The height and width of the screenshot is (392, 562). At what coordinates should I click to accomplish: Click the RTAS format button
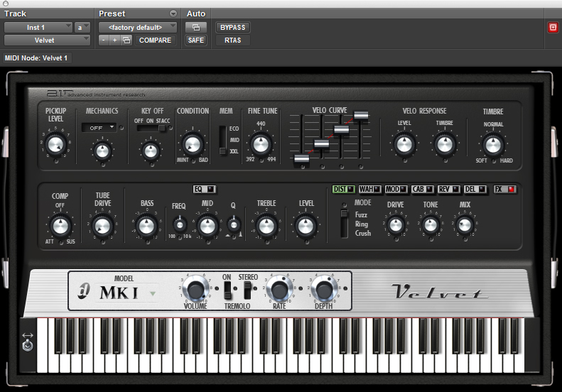232,40
